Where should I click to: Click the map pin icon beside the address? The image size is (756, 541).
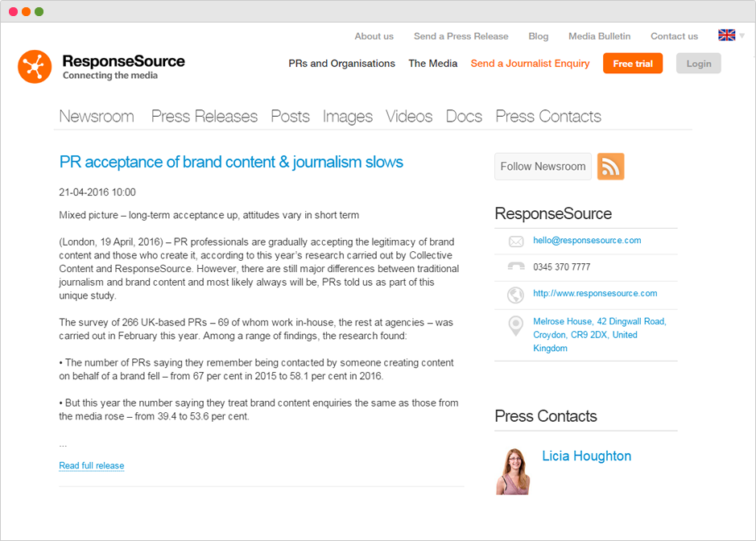coord(515,326)
